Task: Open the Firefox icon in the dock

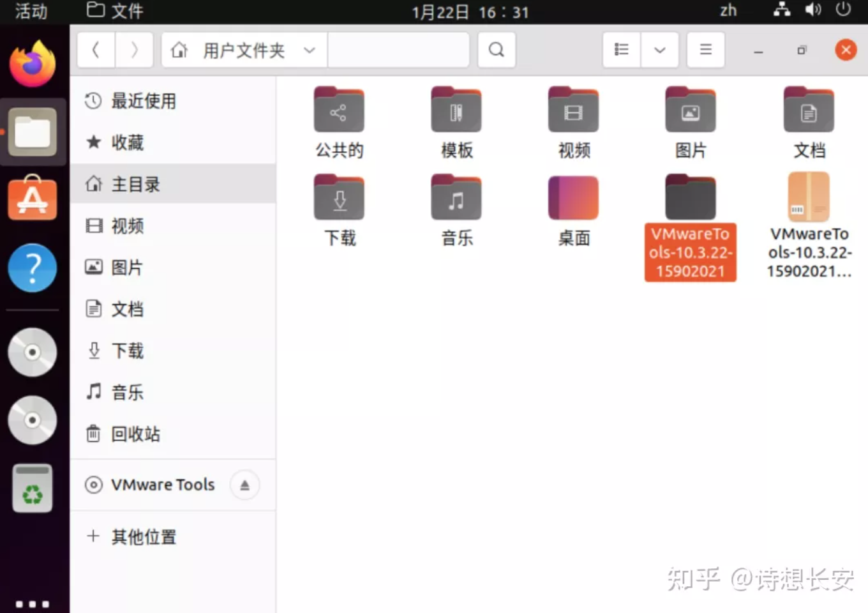Action: [x=33, y=62]
